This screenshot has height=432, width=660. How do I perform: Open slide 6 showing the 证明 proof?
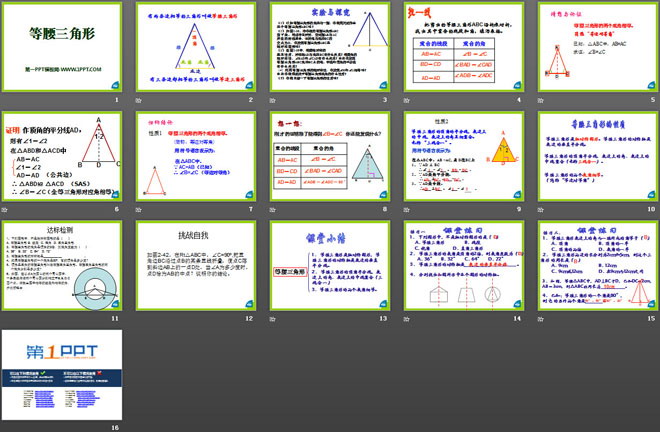[62, 156]
